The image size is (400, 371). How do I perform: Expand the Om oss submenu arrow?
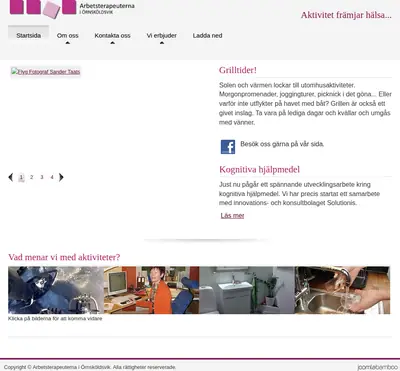(68, 43)
